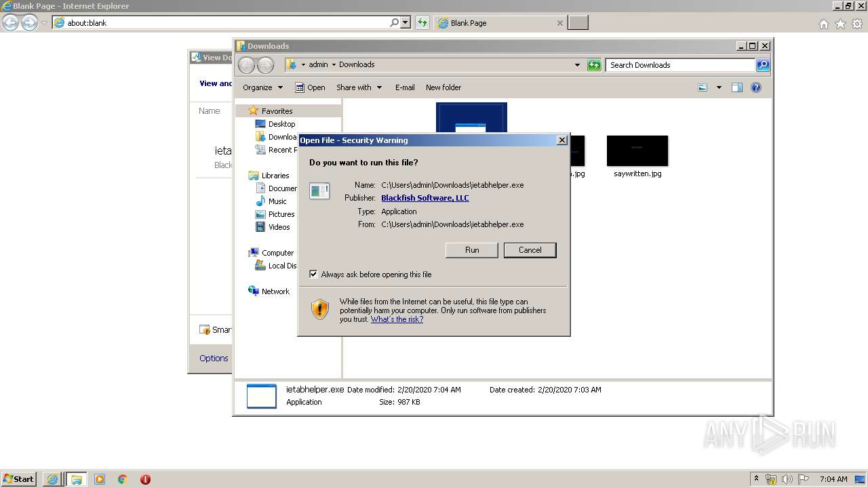Click the Search Downloads magnifier icon
Image resolution: width=868 pixels, height=488 pixels.
click(x=763, y=65)
